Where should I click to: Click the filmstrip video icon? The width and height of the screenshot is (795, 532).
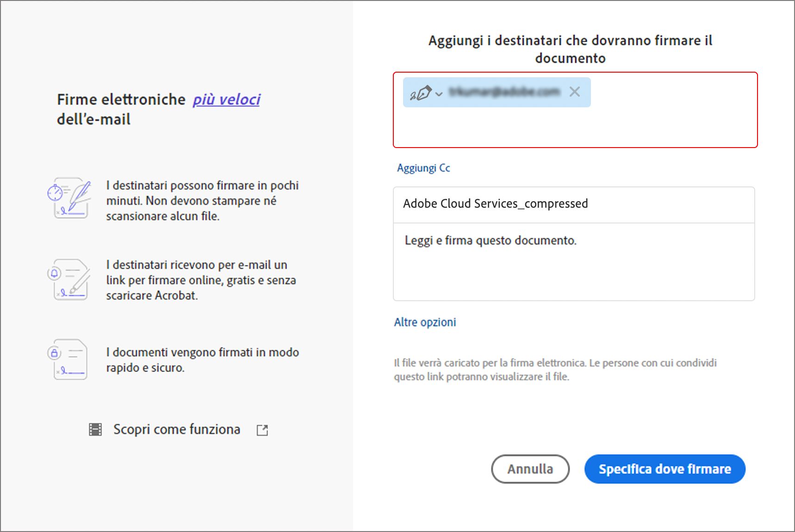click(95, 430)
